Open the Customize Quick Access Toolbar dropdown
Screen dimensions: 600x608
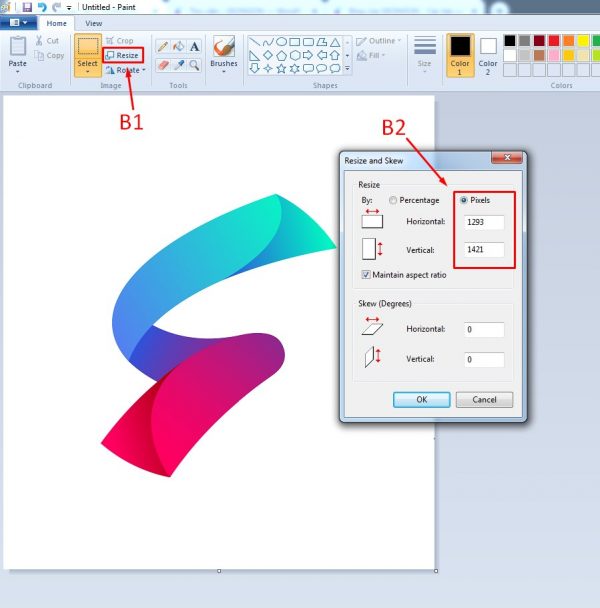coord(69,7)
